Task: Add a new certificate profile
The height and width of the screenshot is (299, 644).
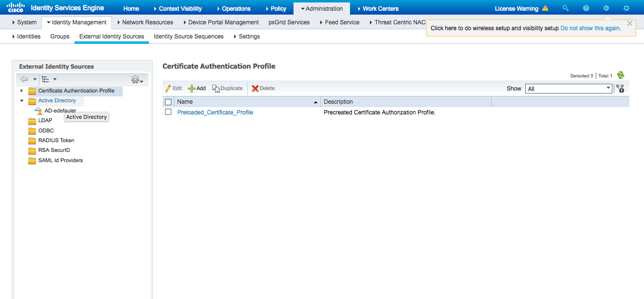Action: tap(197, 88)
